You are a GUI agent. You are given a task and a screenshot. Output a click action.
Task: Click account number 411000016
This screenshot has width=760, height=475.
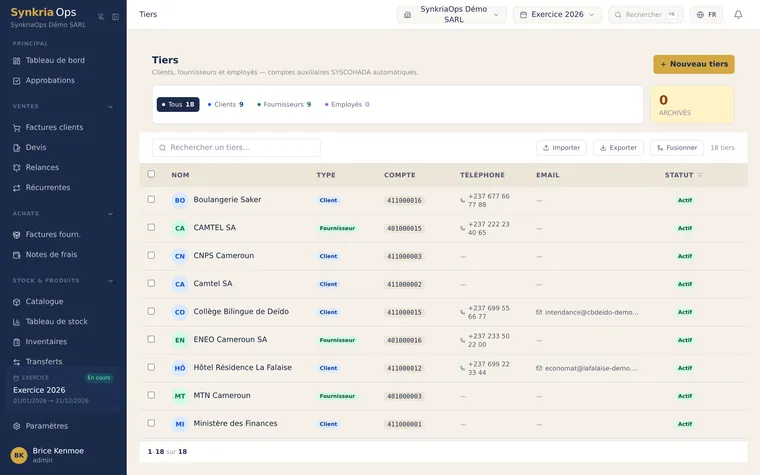tap(404, 200)
